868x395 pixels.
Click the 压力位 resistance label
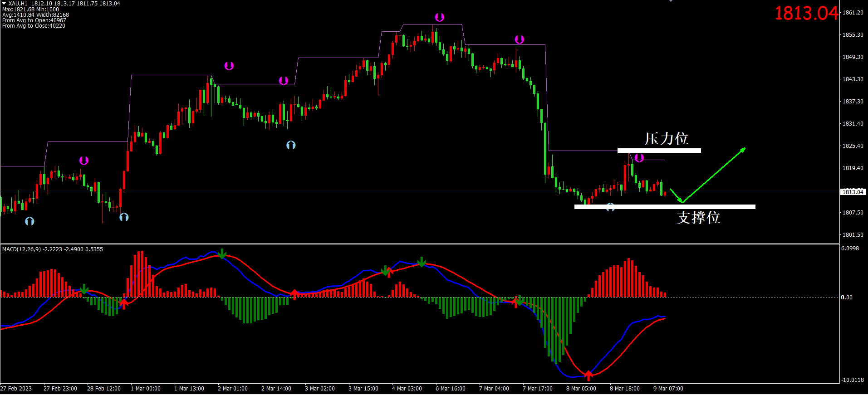pos(667,139)
